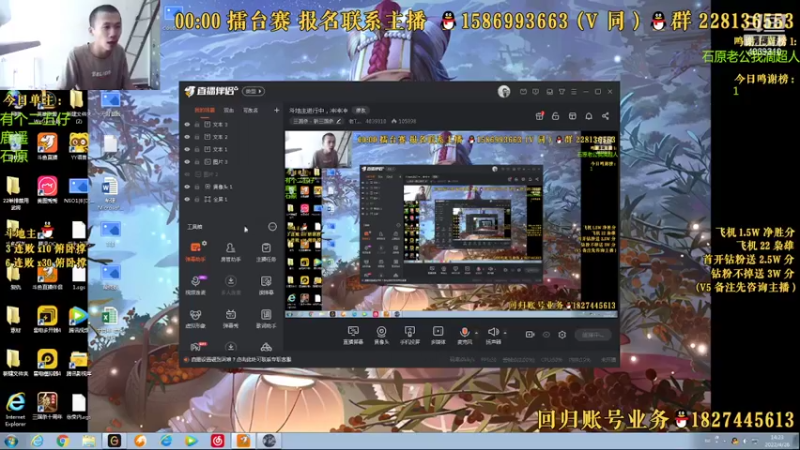Toggle lock on 摄像头 1 layer
The image size is (800, 450).
point(197,187)
